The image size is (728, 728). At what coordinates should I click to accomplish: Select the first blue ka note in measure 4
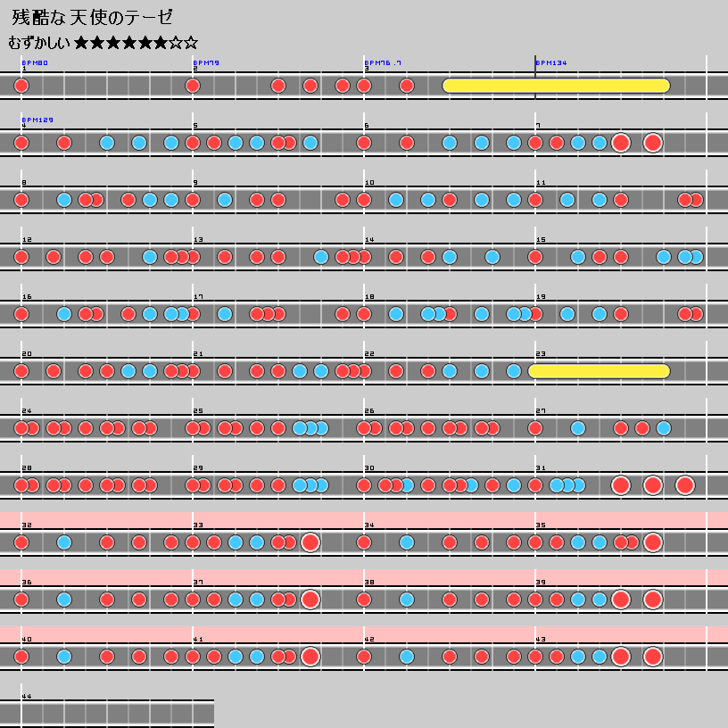pyautogui.click(x=107, y=143)
